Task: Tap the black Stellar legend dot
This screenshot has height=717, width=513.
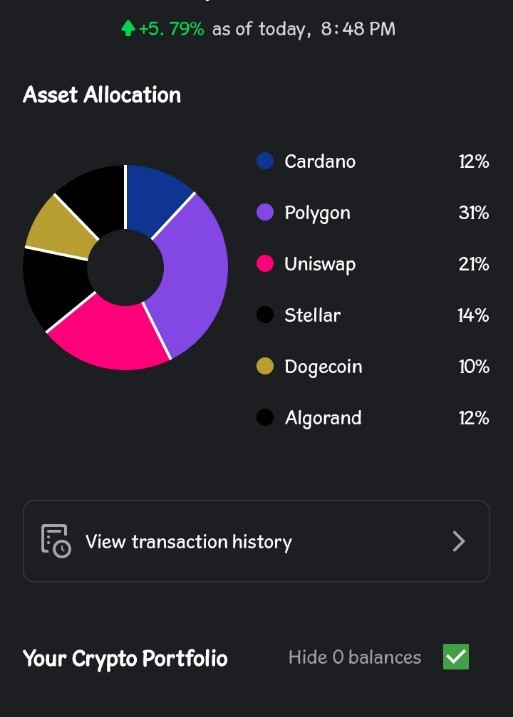Action: pyautogui.click(x=265, y=315)
